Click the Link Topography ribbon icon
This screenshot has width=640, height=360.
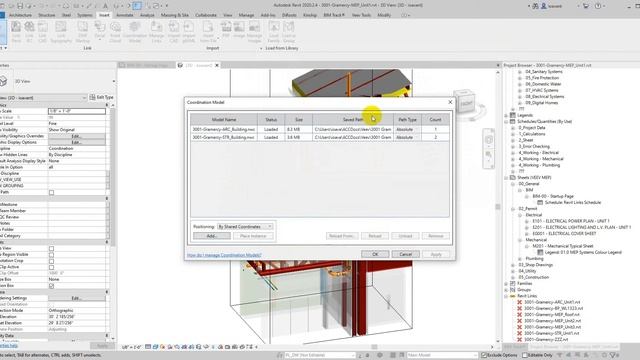point(61,31)
